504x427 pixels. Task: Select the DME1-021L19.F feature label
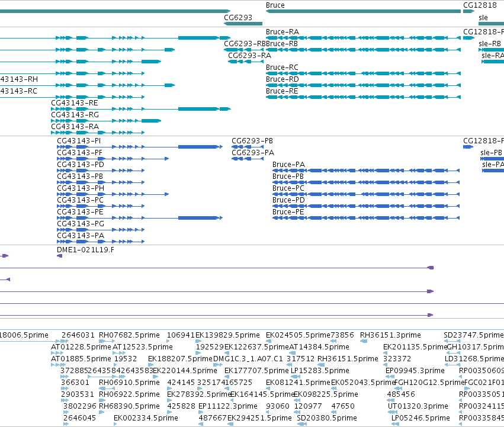[x=85, y=250]
